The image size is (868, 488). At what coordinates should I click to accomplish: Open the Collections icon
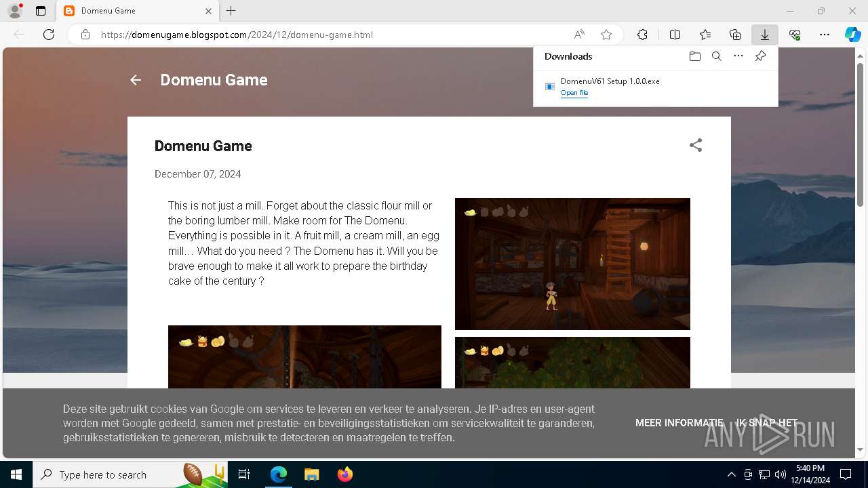point(735,35)
